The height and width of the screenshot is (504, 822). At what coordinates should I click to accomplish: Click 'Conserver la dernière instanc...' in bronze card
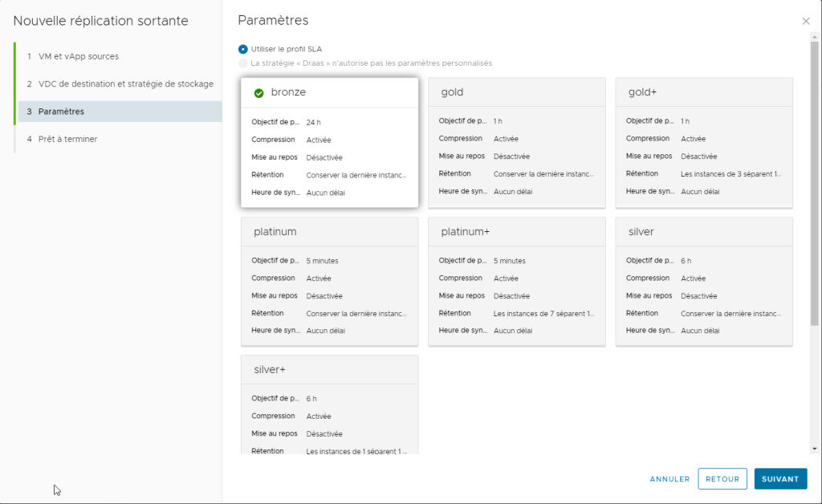point(356,175)
